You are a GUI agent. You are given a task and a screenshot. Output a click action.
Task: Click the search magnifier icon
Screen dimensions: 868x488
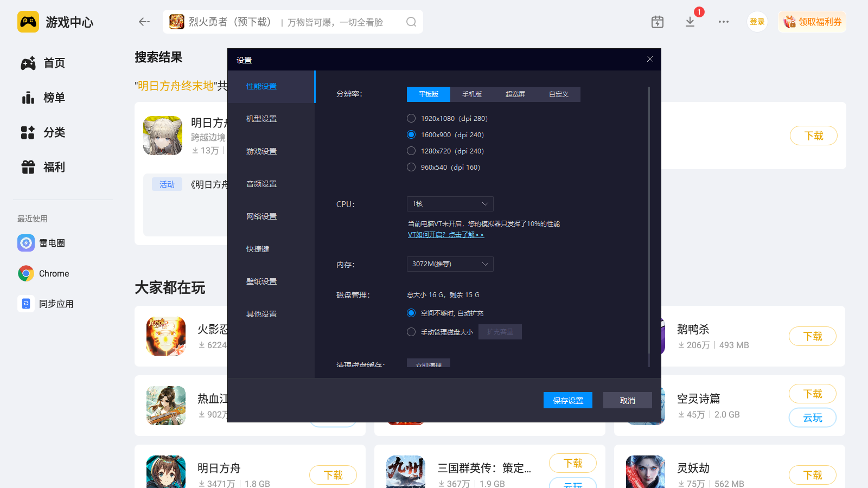(411, 22)
